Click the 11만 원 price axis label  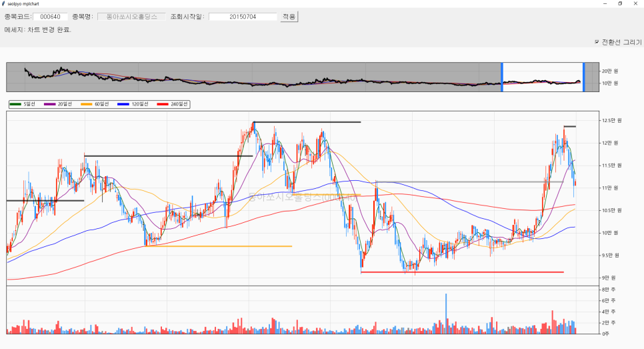(610, 188)
